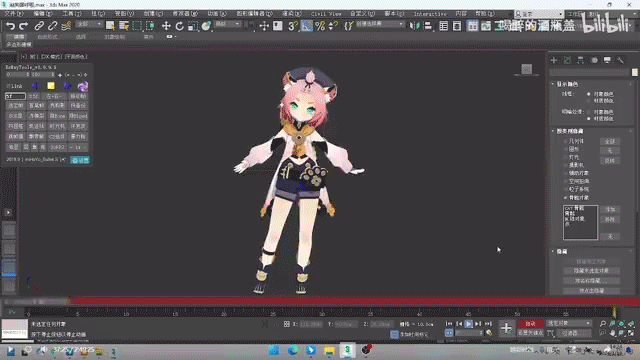Open the 视图 menu
The width and height of the screenshot is (640, 360).
pyautogui.click(x=124, y=14)
